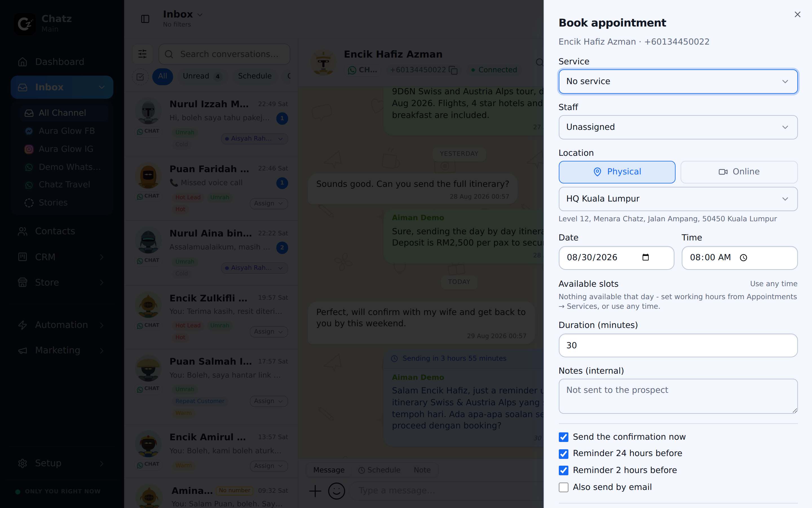Screen dimensions: 812x508
Task: Click the Hot Lead tag on Puan Faridah
Action: (x=188, y=198)
